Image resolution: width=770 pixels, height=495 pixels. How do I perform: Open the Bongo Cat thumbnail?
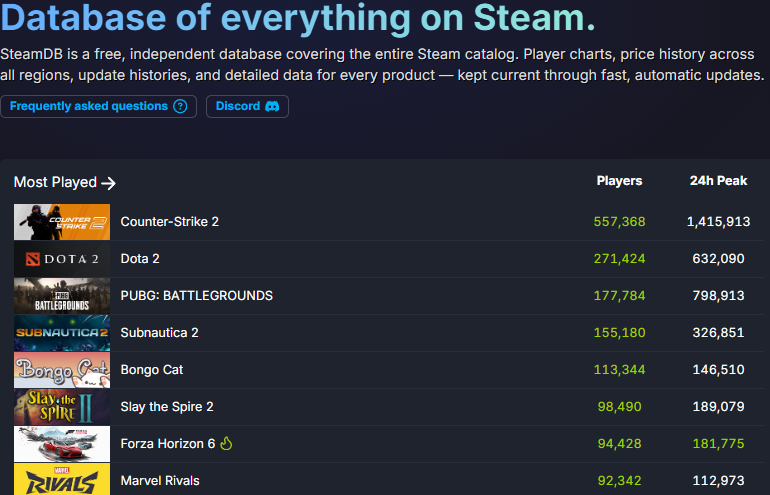(62, 370)
